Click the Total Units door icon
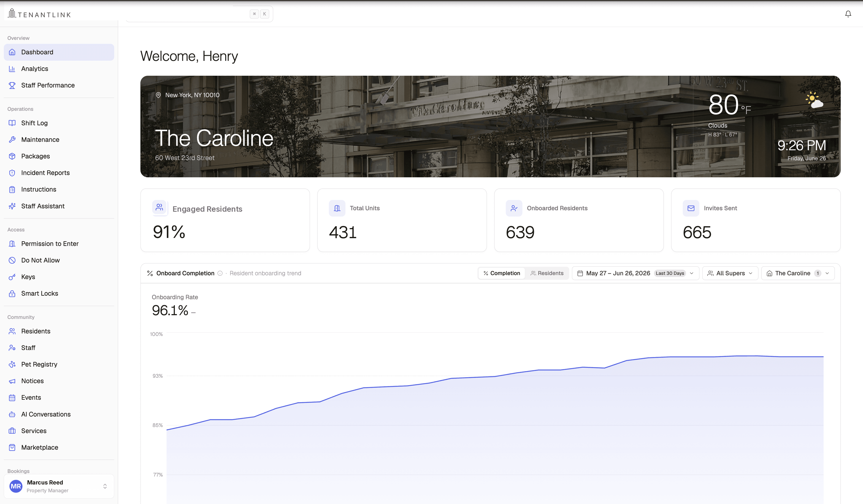The height and width of the screenshot is (504, 863). pyautogui.click(x=337, y=208)
